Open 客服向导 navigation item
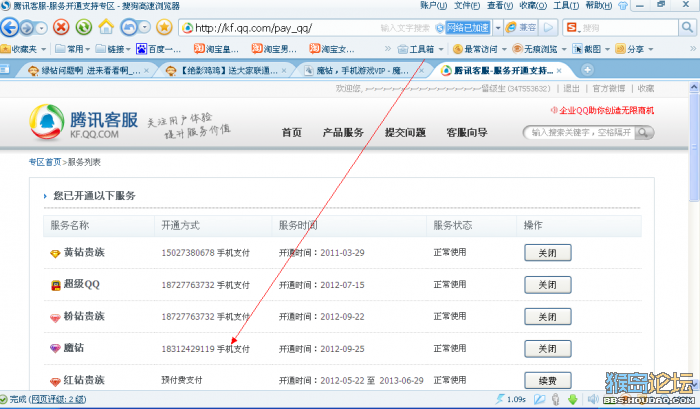The height and width of the screenshot is (409, 700). 467,133
